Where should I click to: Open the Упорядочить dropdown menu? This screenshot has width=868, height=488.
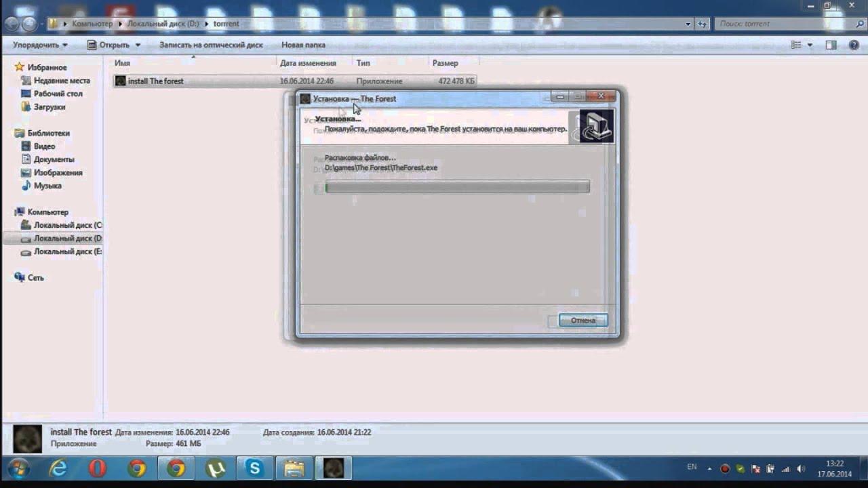pyautogui.click(x=40, y=45)
